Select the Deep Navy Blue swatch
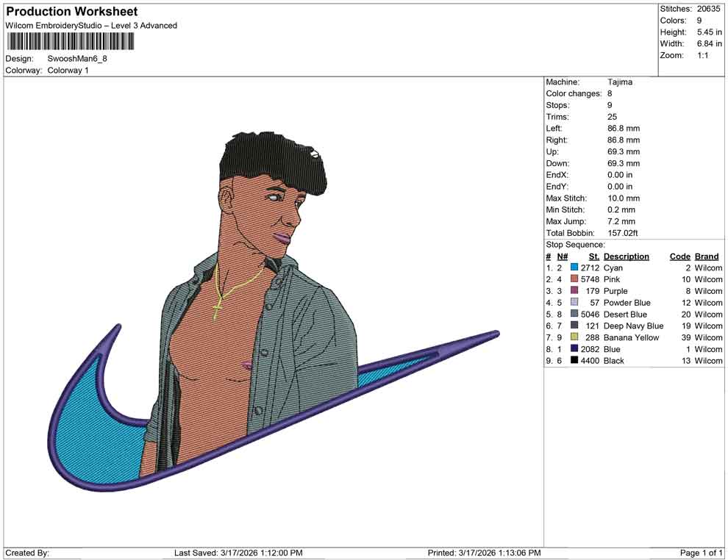728x560 pixels. [576, 326]
